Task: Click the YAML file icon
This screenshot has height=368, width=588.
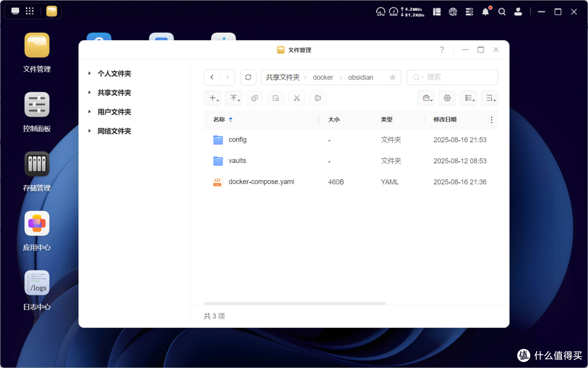Action: (x=218, y=182)
